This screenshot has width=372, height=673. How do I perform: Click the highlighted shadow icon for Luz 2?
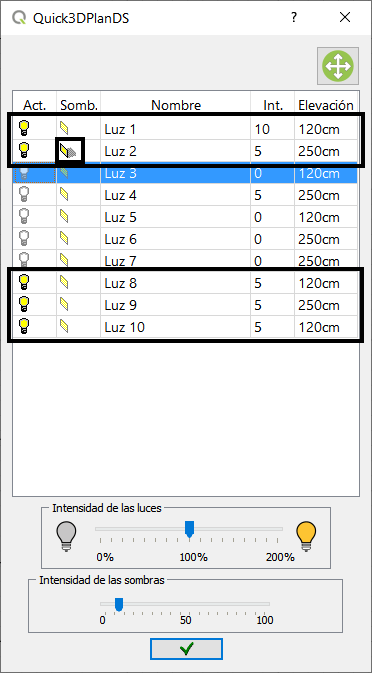click(69, 151)
